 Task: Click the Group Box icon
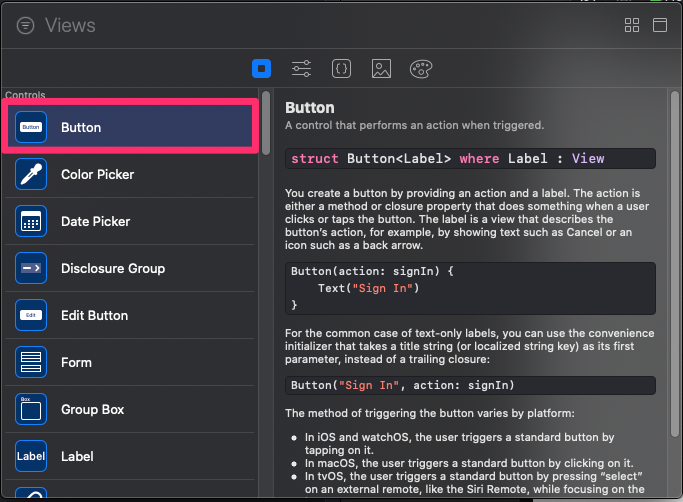31,409
